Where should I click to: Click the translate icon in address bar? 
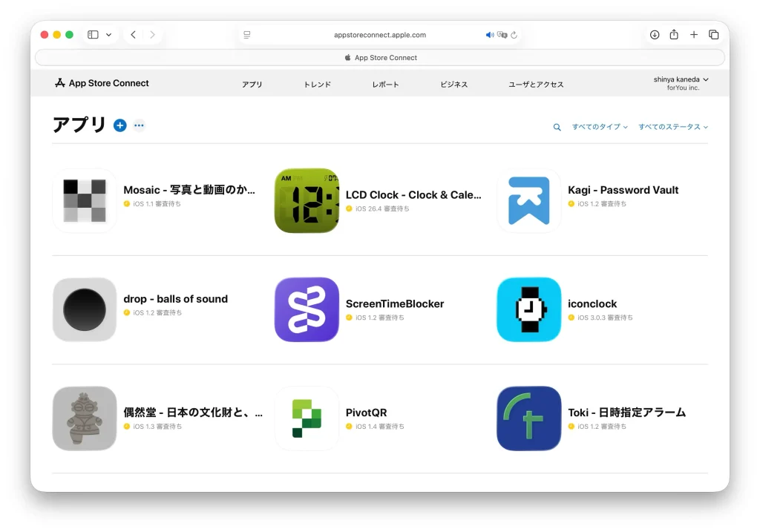(502, 35)
